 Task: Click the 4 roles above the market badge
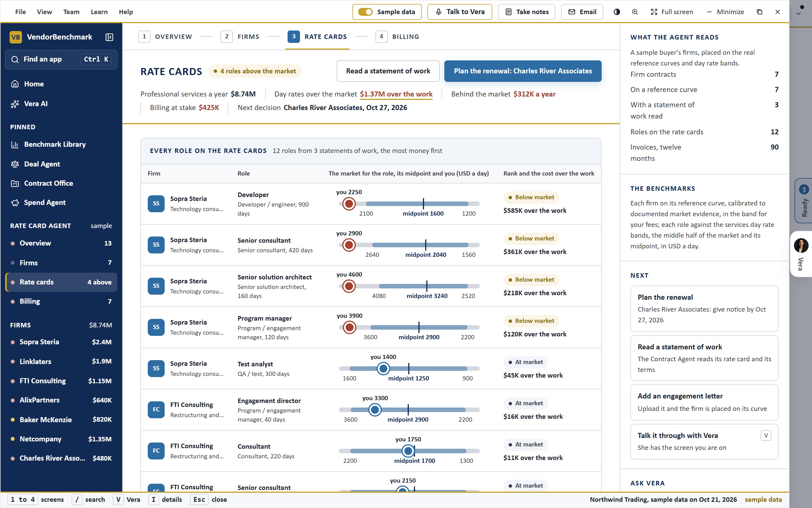[255, 71]
